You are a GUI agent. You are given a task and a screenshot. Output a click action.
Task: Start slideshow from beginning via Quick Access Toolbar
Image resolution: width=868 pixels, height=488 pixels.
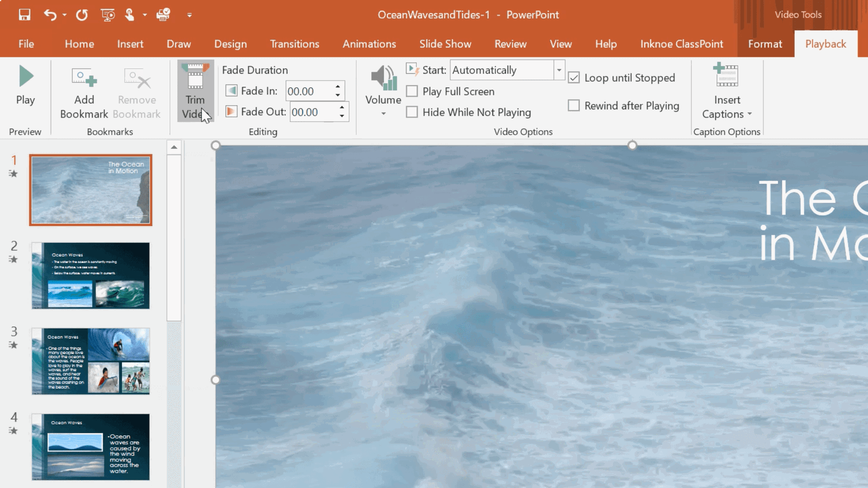pyautogui.click(x=107, y=15)
